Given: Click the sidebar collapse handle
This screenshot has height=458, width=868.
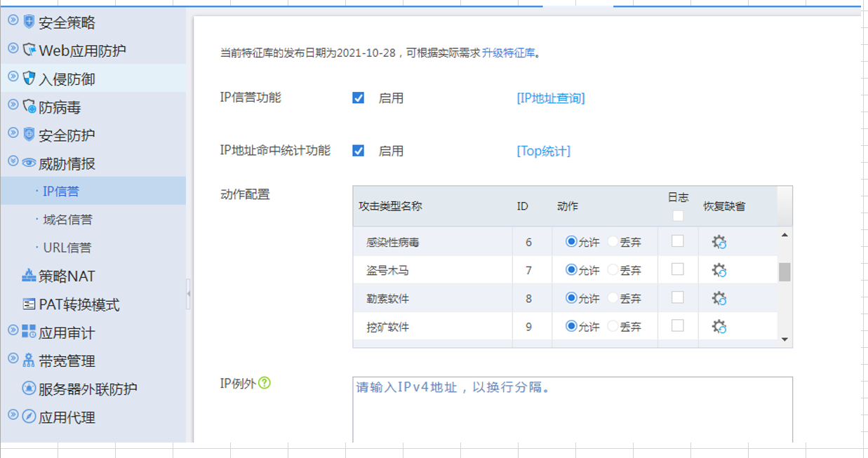Looking at the screenshot, I should [x=189, y=293].
